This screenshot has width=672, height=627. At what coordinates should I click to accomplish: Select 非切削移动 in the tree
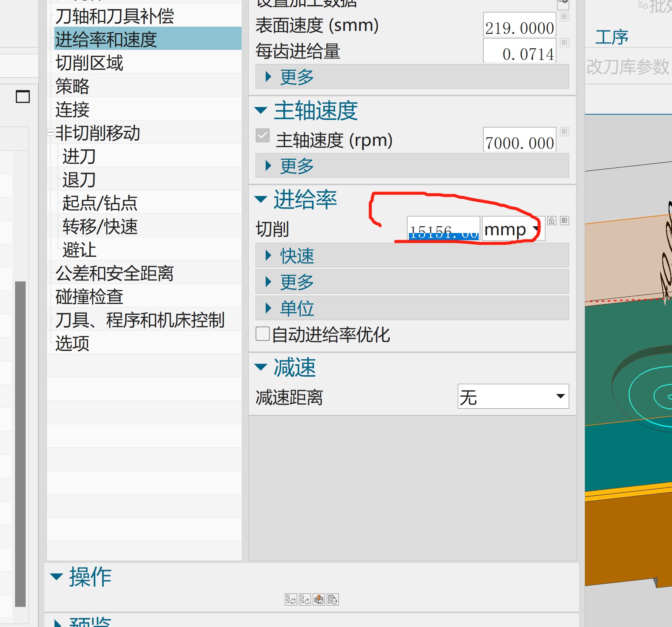point(98,133)
